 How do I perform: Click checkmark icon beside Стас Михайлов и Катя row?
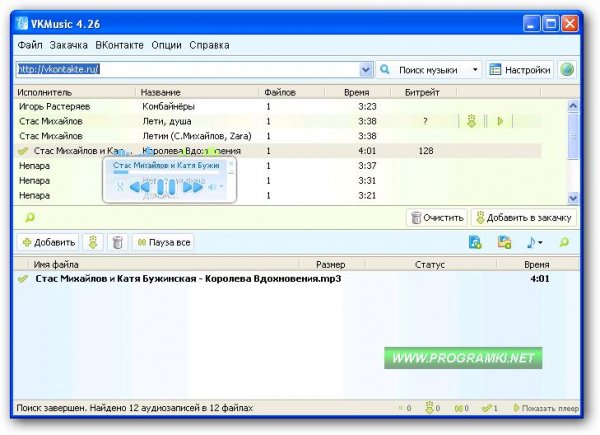click(23, 152)
